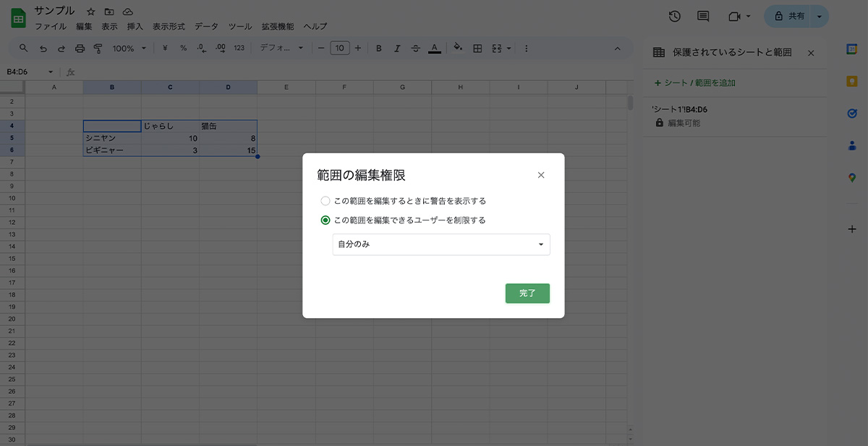Click シート / 範囲を追加 link

click(694, 83)
